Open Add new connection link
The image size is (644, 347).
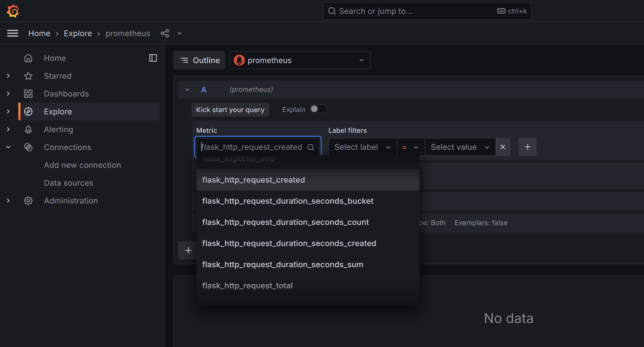point(82,165)
